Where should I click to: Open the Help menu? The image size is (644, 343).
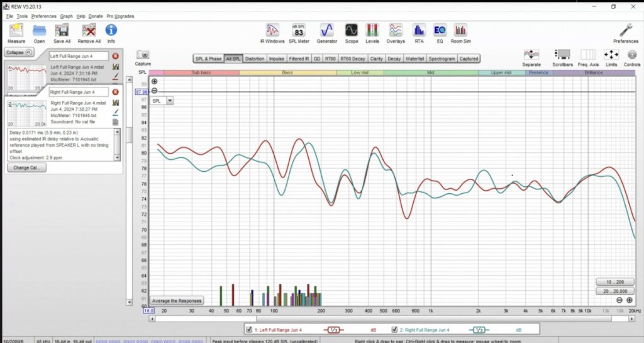(81, 16)
